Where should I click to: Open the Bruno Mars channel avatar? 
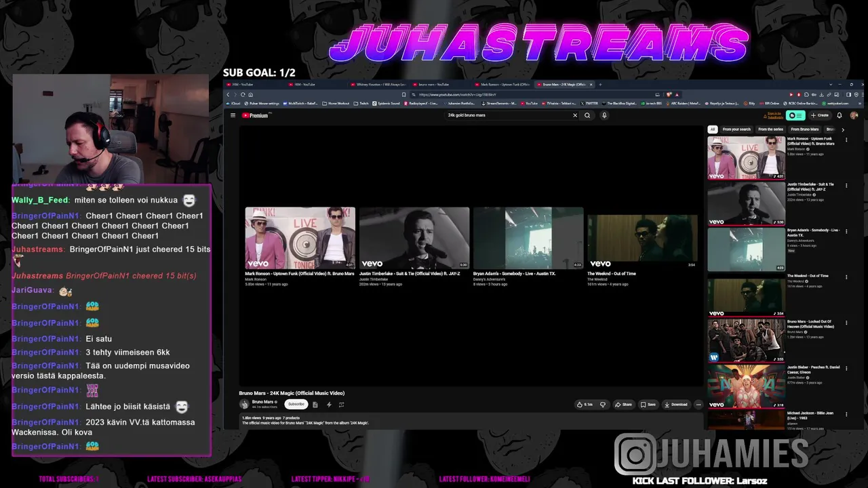tap(244, 404)
